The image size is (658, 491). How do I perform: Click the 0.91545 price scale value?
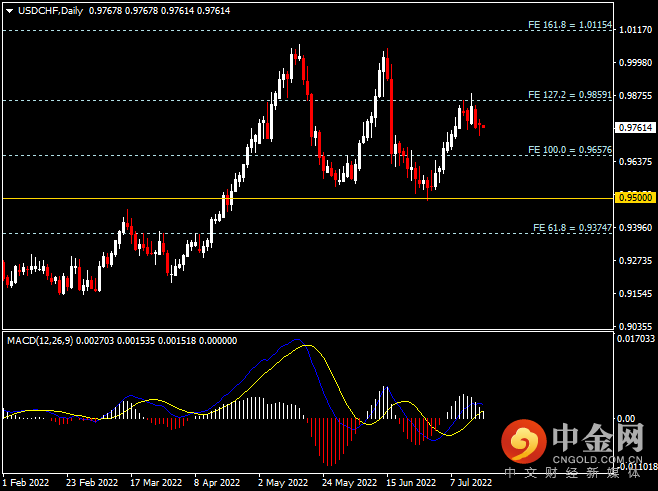pyautogui.click(x=635, y=294)
